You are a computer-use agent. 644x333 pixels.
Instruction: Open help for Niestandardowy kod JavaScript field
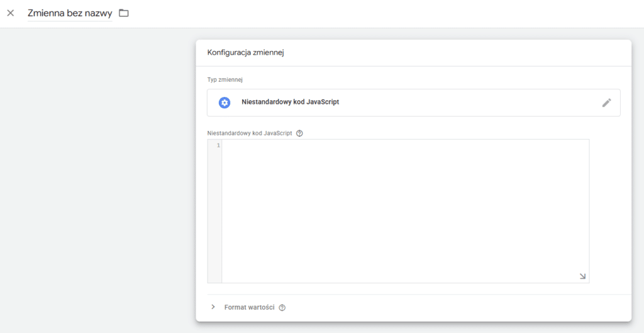coord(299,133)
